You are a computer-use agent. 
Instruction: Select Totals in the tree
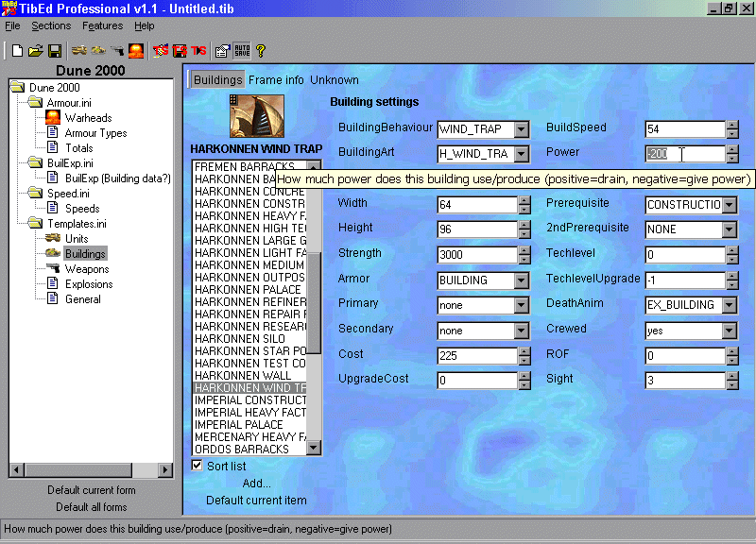click(x=79, y=148)
